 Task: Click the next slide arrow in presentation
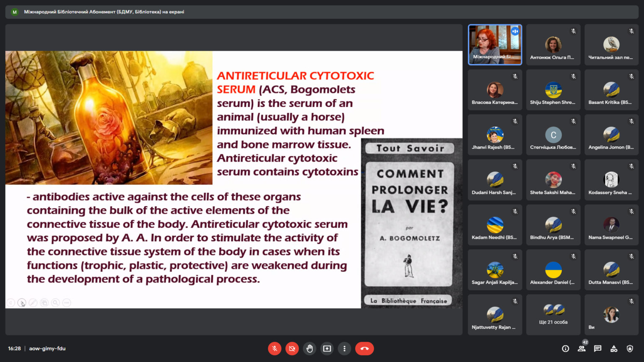pyautogui.click(x=22, y=303)
